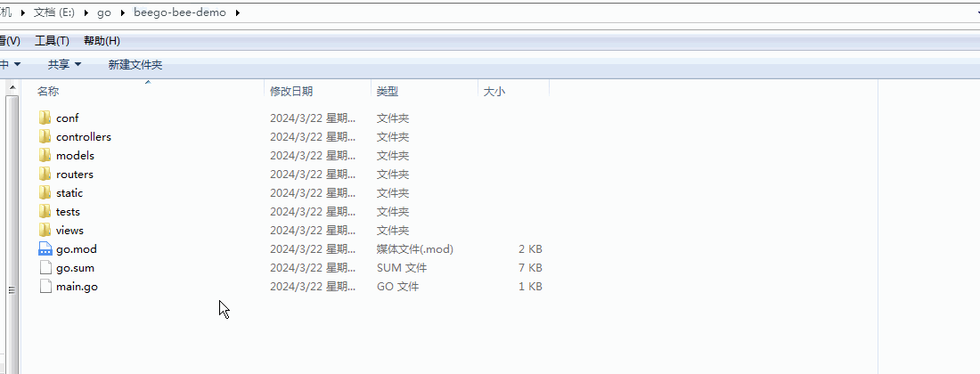The height and width of the screenshot is (374, 980).
Task: Click the beego-bee-demo breadcrumb segment
Action: (x=180, y=12)
